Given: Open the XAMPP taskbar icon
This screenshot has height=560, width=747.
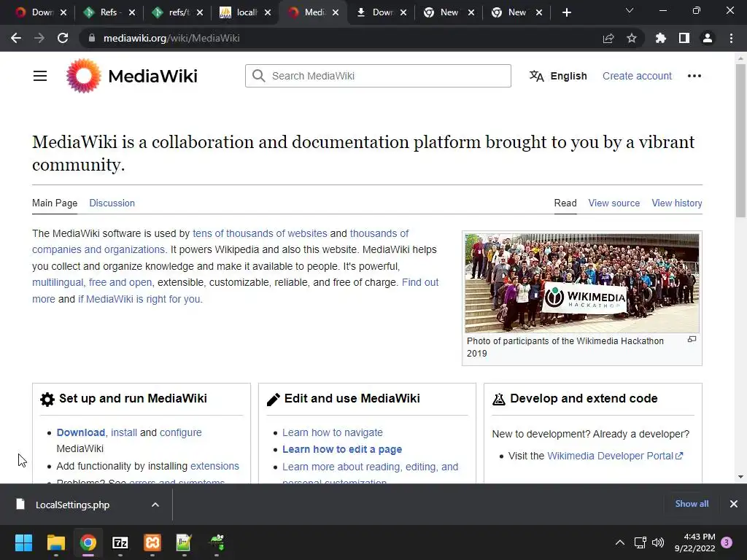Looking at the screenshot, I should 152,542.
